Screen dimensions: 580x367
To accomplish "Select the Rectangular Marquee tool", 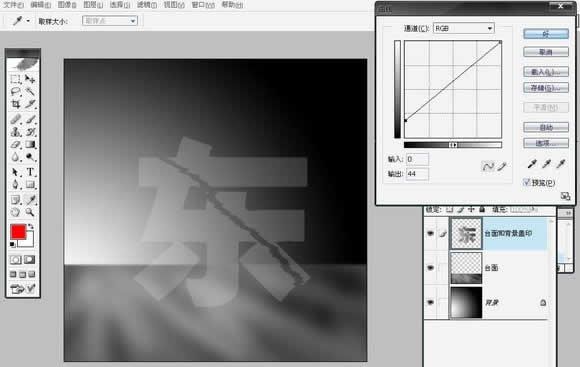I will tap(15, 79).
